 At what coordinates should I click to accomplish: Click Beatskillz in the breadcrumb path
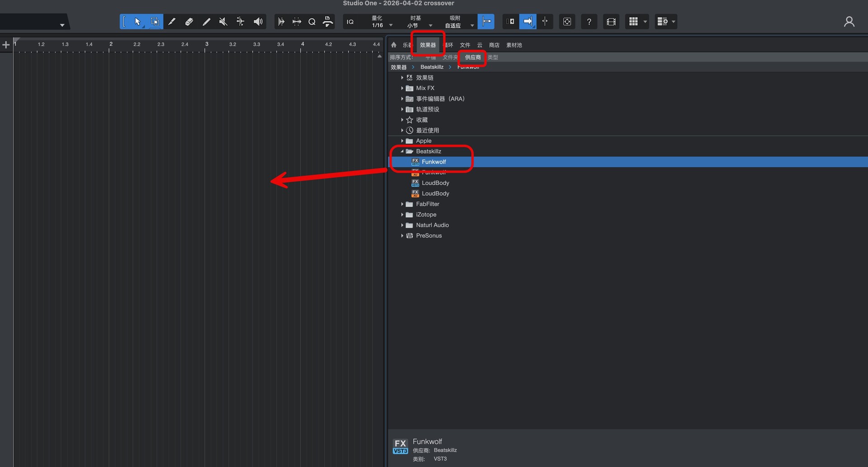pos(432,67)
